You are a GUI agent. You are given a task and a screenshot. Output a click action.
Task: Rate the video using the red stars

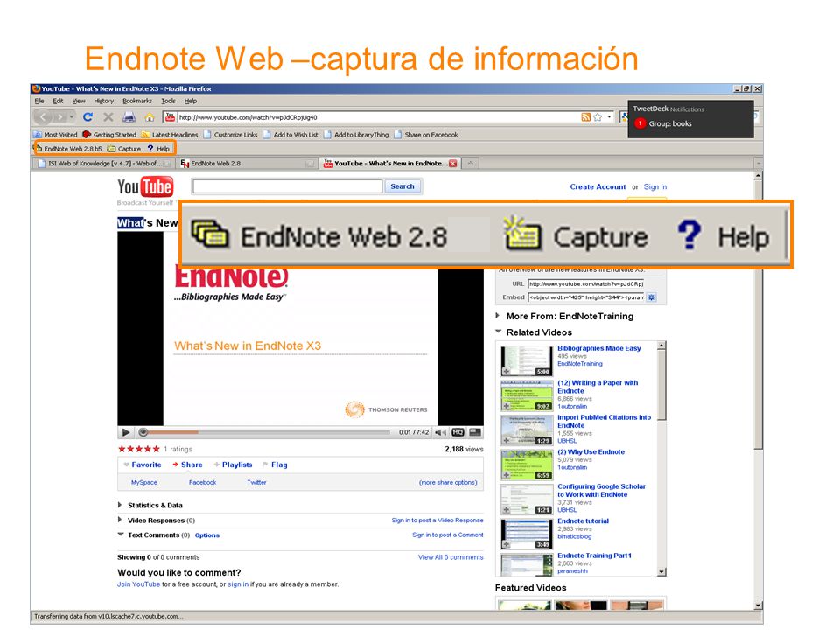[139, 449]
